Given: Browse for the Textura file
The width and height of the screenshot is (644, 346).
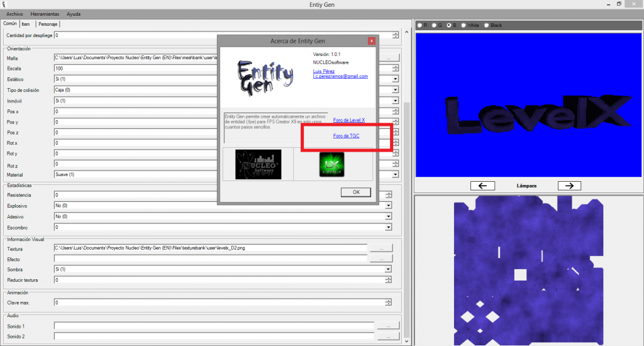Looking at the screenshot, I should (380, 248).
